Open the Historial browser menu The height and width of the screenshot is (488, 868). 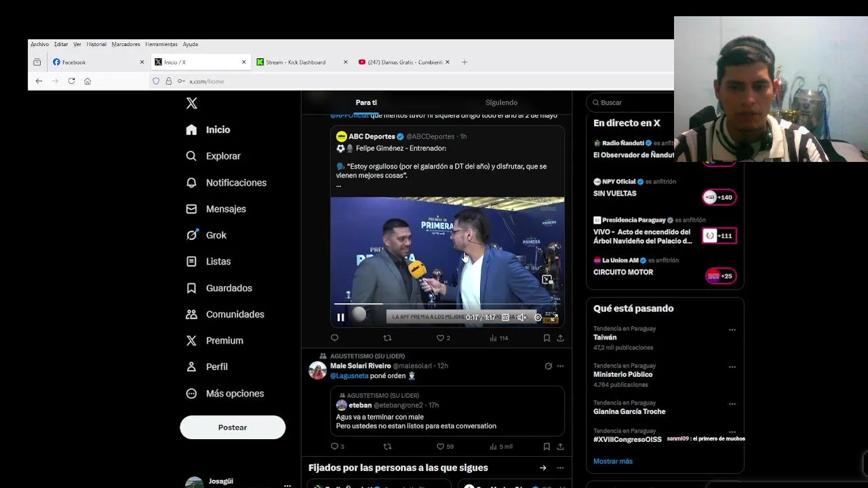point(96,44)
